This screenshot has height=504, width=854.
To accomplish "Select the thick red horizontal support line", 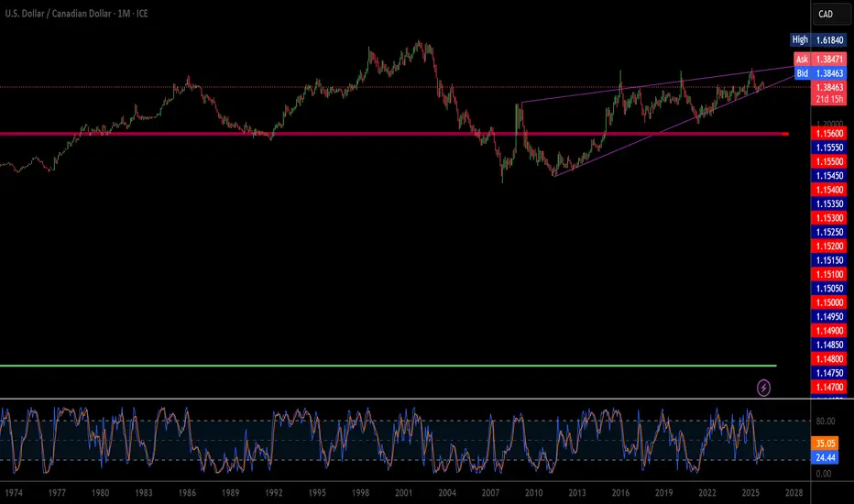I will [392, 134].
